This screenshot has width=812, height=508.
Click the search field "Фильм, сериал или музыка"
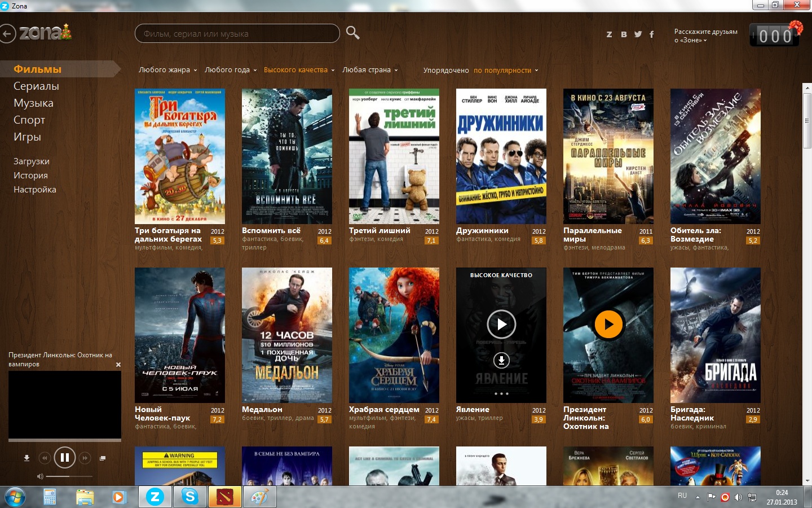pyautogui.click(x=237, y=33)
